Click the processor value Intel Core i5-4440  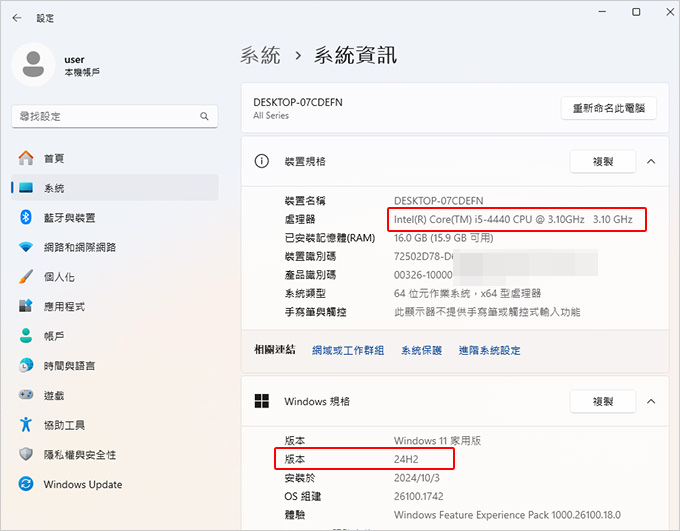(513, 219)
